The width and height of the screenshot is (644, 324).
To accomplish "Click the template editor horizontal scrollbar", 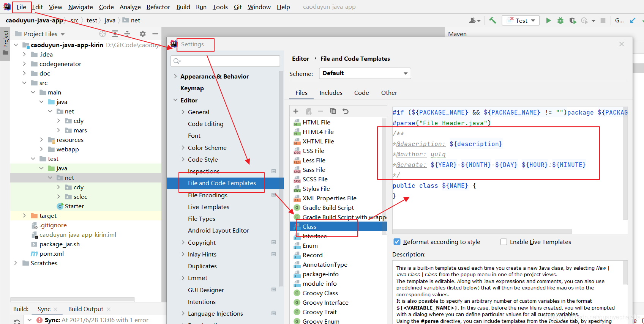I will (x=482, y=231).
